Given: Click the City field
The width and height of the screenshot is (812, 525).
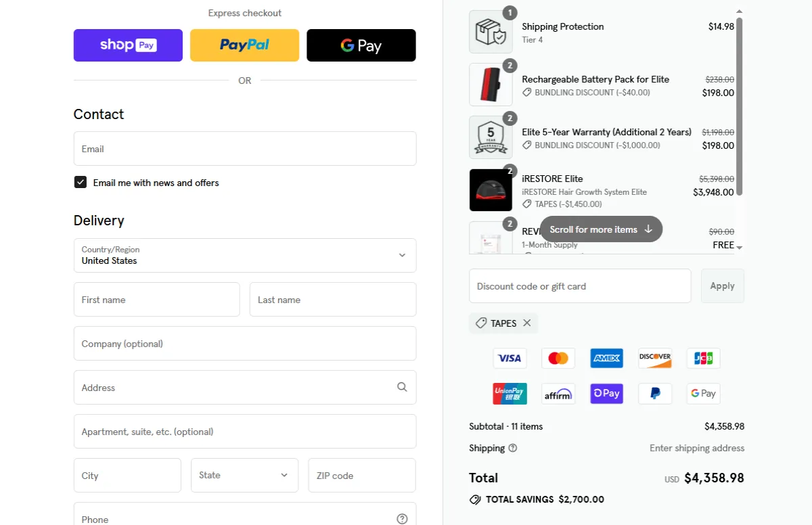Looking at the screenshot, I should point(127,476).
